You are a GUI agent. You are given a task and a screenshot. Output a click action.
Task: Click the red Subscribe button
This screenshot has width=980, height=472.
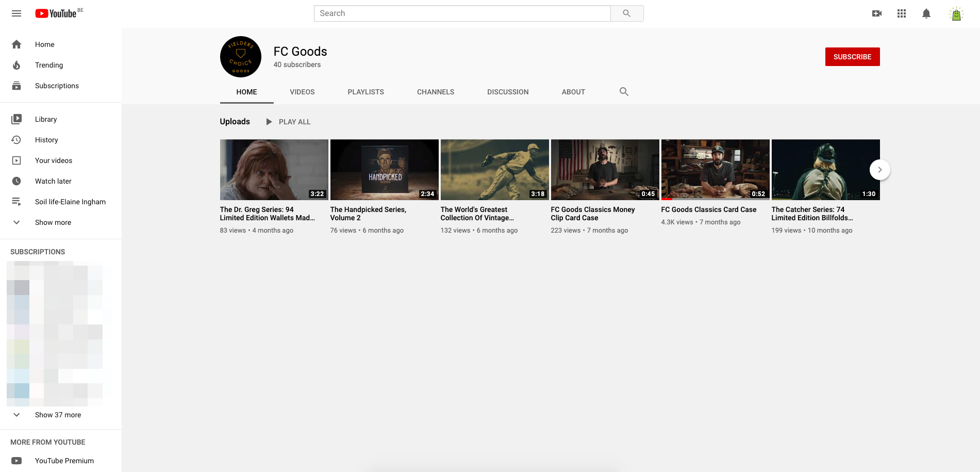pos(853,57)
